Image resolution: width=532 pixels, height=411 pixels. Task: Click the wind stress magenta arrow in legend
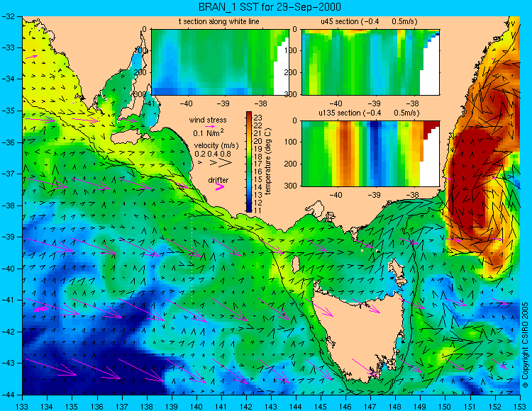pos(210,126)
